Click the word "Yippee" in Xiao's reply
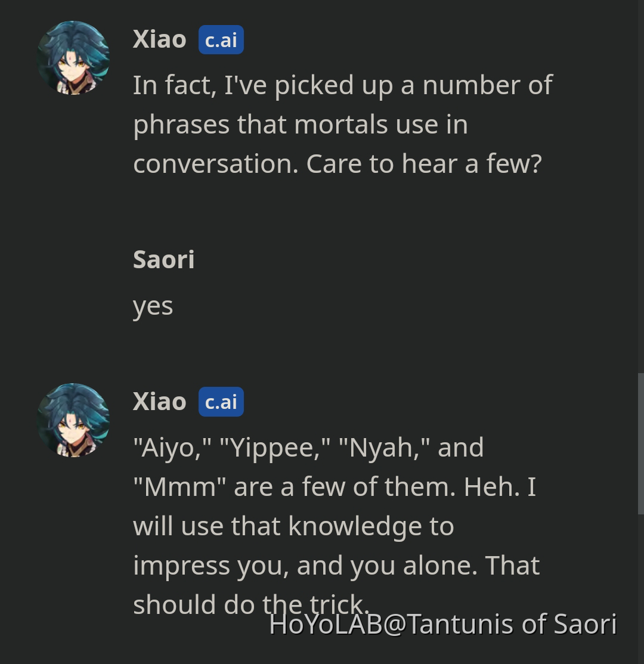The image size is (644, 664). 275,448
